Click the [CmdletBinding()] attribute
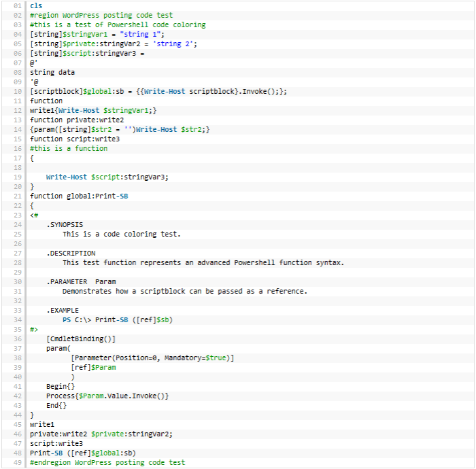 [x=81, y=338]
